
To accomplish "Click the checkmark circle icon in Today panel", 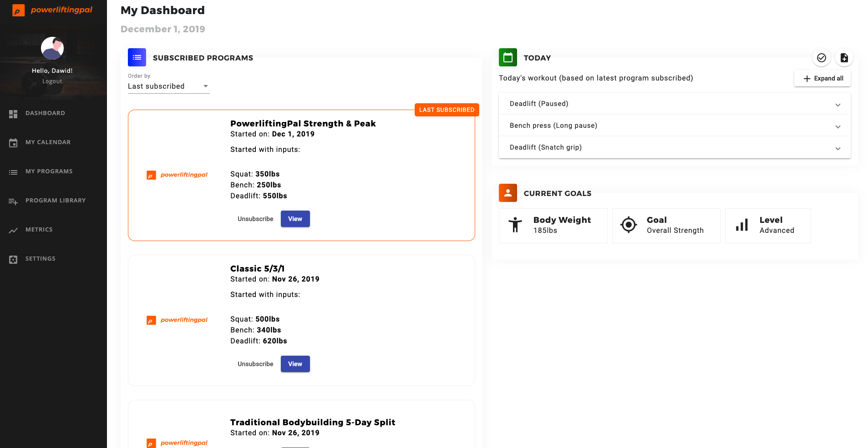I will 822,58.
